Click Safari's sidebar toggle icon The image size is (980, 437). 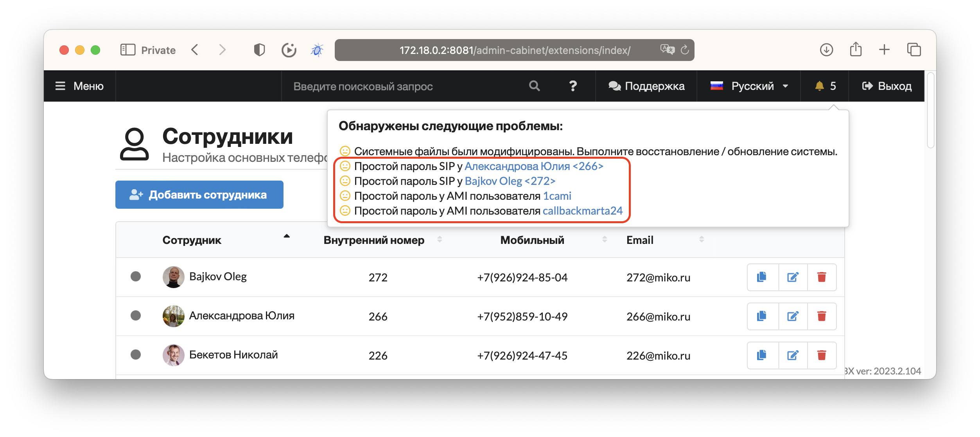coord(127,50)
